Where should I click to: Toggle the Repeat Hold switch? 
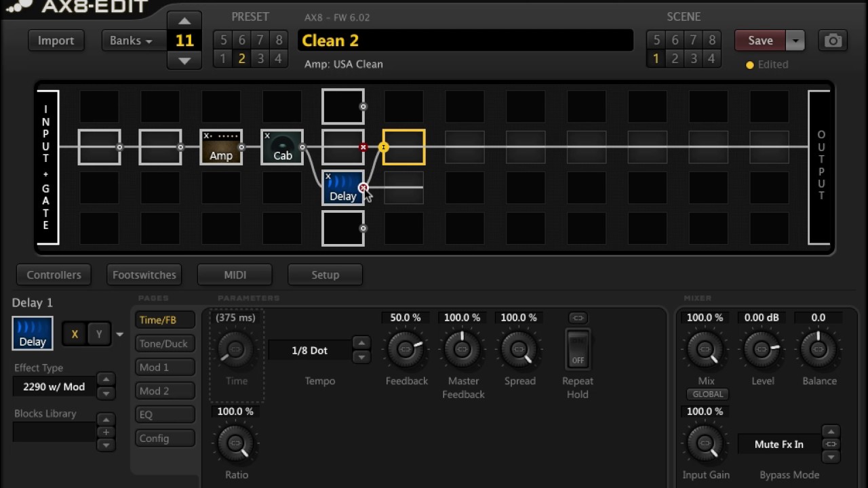click(x=578, y=349)
